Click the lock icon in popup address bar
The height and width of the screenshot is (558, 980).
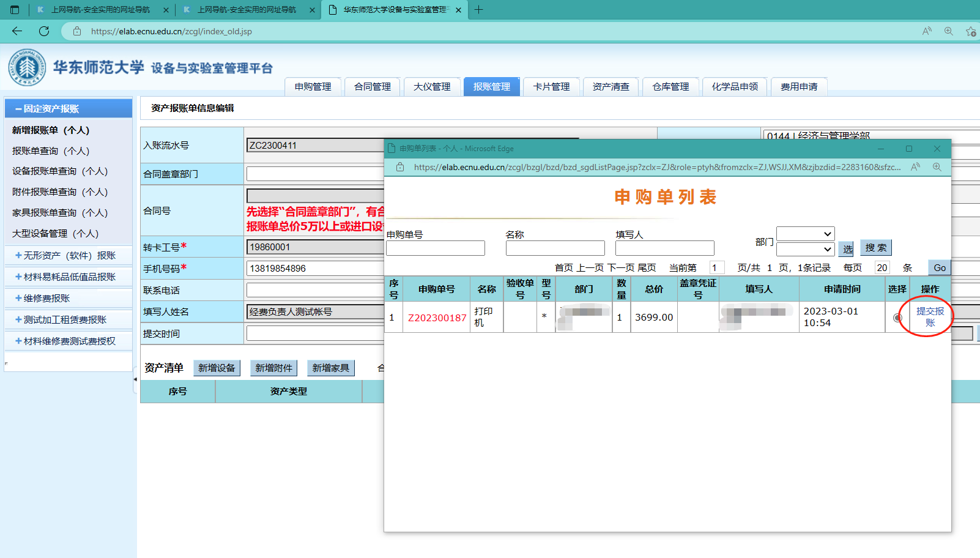click(400, 167)
